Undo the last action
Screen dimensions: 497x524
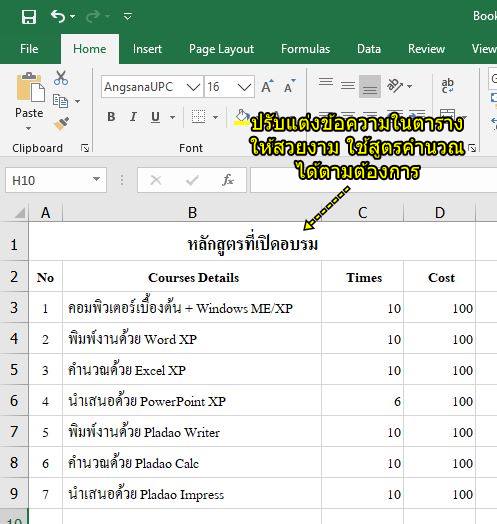point(58,16)
